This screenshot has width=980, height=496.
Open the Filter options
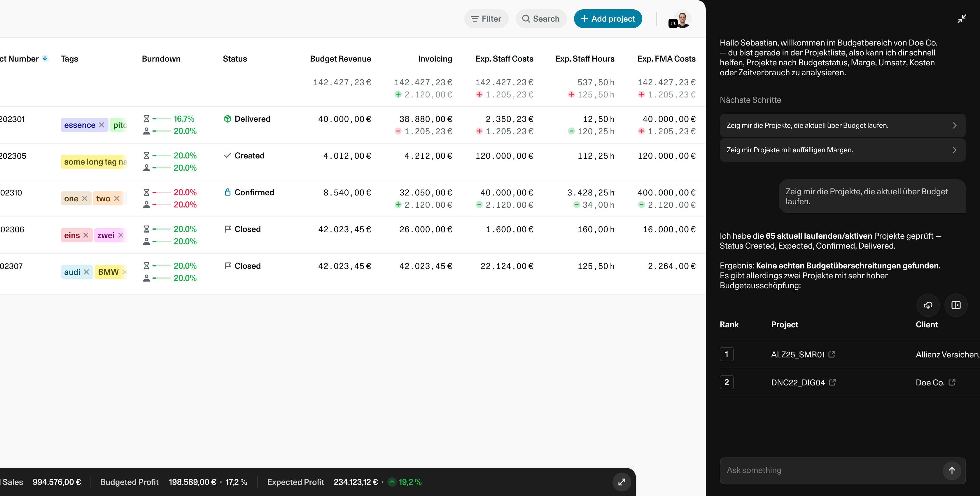point(486,19)
